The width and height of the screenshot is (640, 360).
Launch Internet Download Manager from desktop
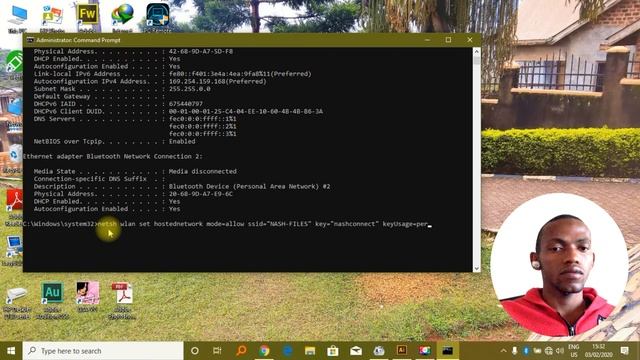(x=122, y=17)
